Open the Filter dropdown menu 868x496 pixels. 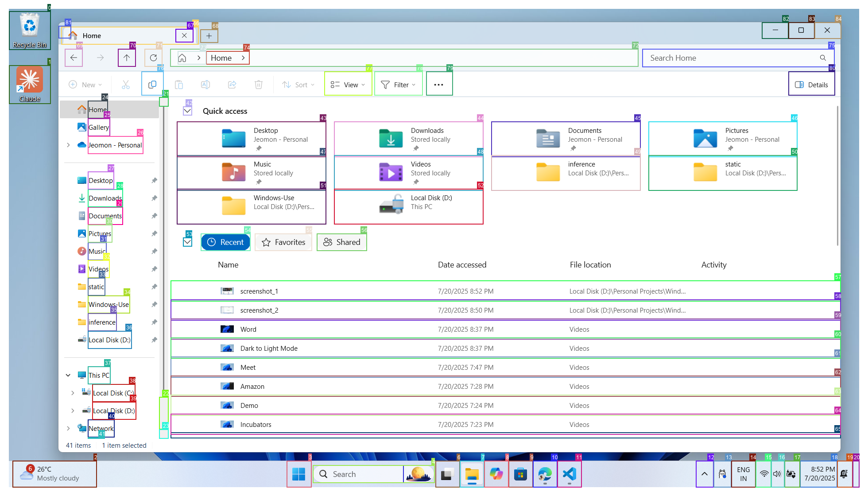398,84
